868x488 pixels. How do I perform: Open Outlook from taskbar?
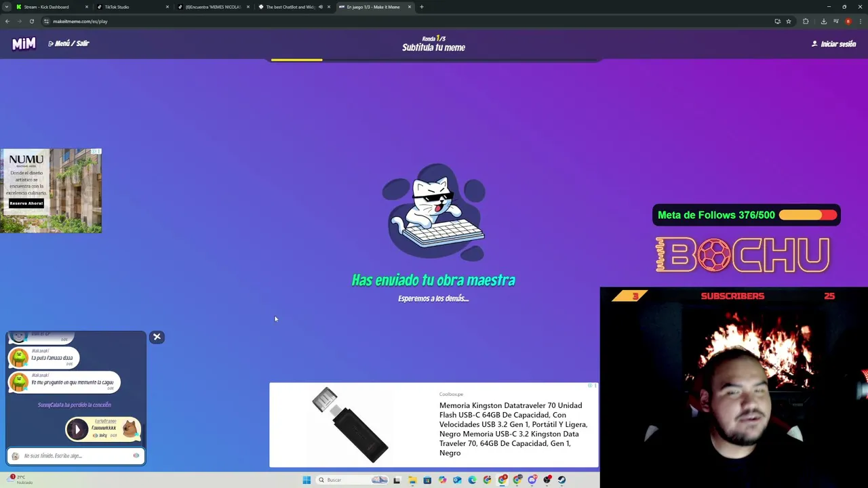coord(457,480)
